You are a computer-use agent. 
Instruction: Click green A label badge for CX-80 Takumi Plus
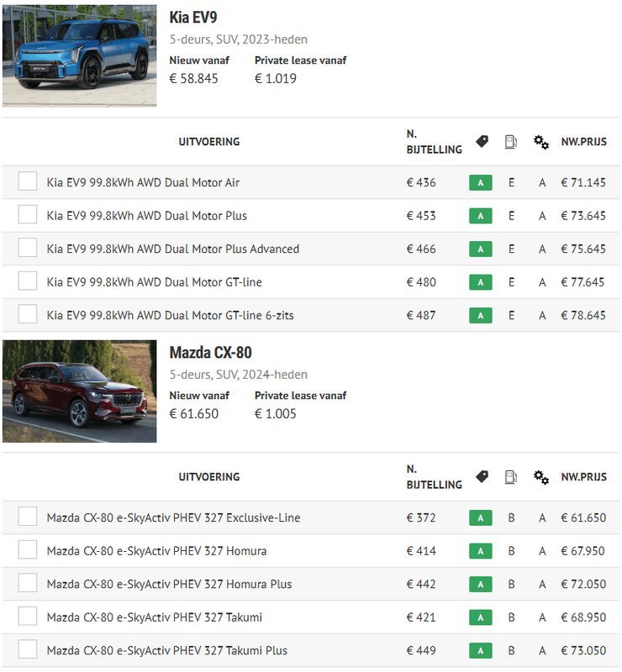(x=480, y=651)
